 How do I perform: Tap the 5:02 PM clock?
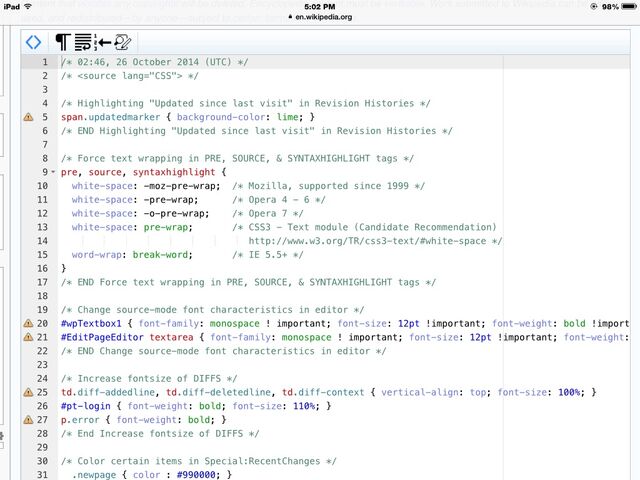click(320, 7)
